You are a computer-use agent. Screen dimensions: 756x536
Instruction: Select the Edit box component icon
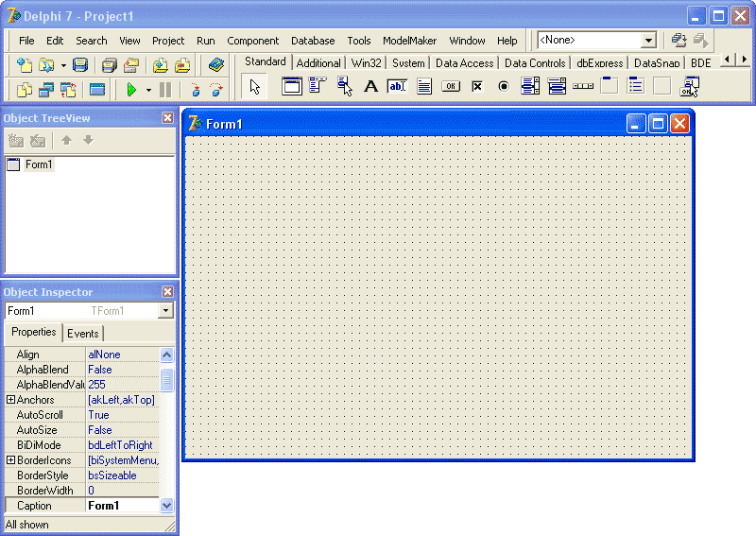(397, 87)
